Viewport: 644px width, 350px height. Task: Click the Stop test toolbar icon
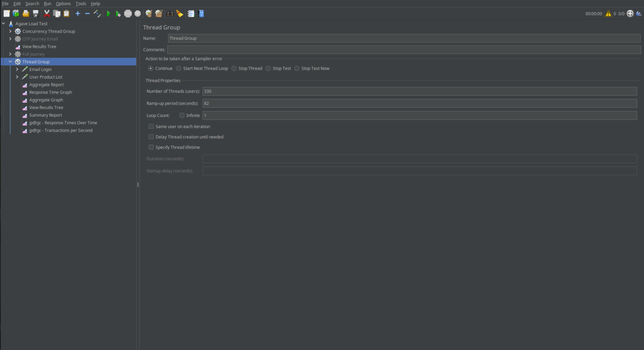click(x=128, y=13)
